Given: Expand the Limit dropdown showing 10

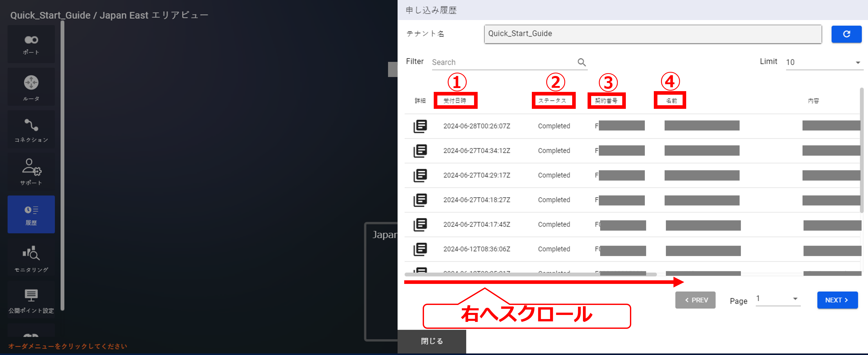Looking at the screenshot, I should tap(824, 62).
